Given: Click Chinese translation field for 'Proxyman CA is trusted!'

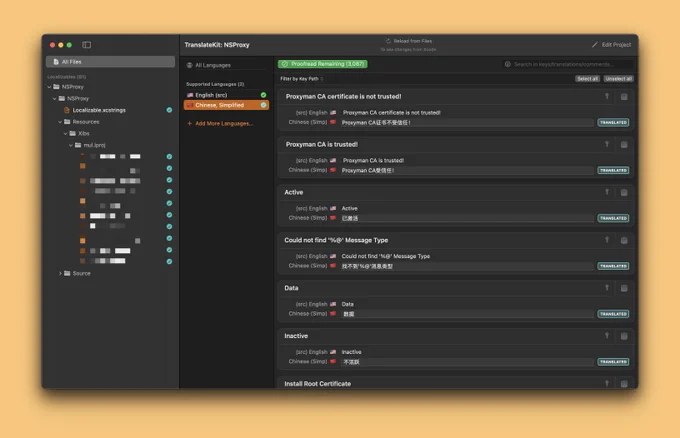Looking at the screenshot, I should click(x=466, y=170).
